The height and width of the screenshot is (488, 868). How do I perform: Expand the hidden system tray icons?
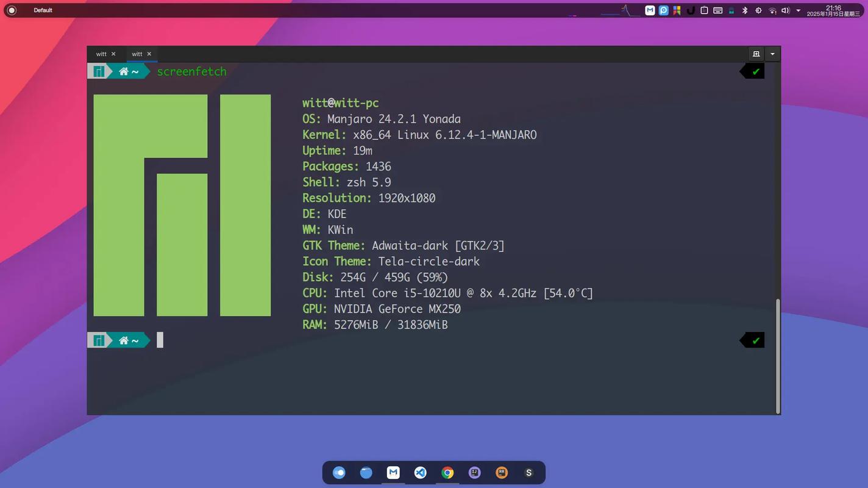coord(797,10)
